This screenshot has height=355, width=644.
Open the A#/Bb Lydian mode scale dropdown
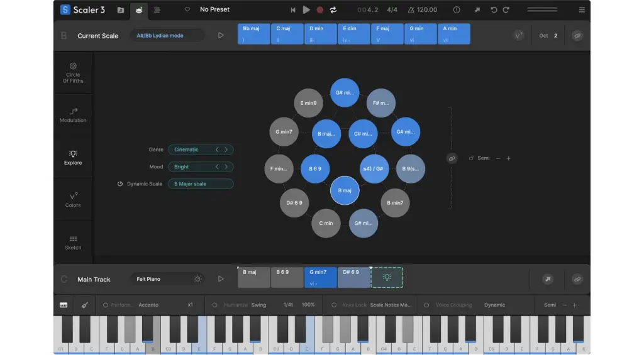(167, 36)
